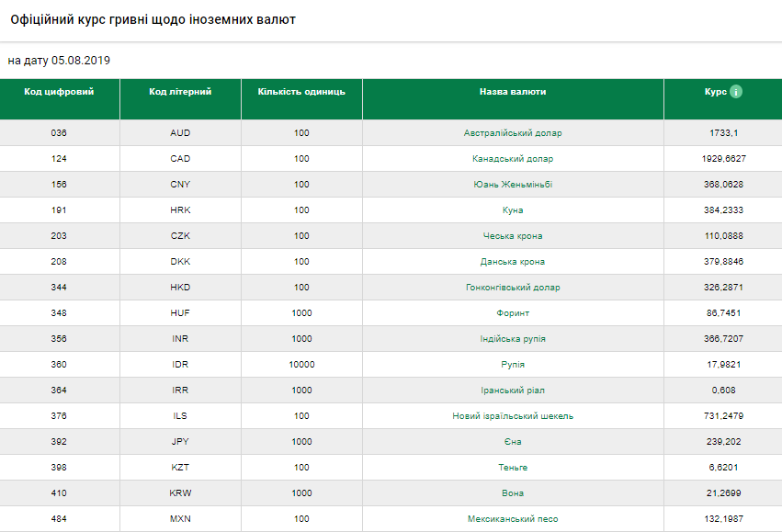Image resolution: width=782 pixels, height=532 pixels.
Task: Select the Канадський долар row name
Action: tap(513, 159)
